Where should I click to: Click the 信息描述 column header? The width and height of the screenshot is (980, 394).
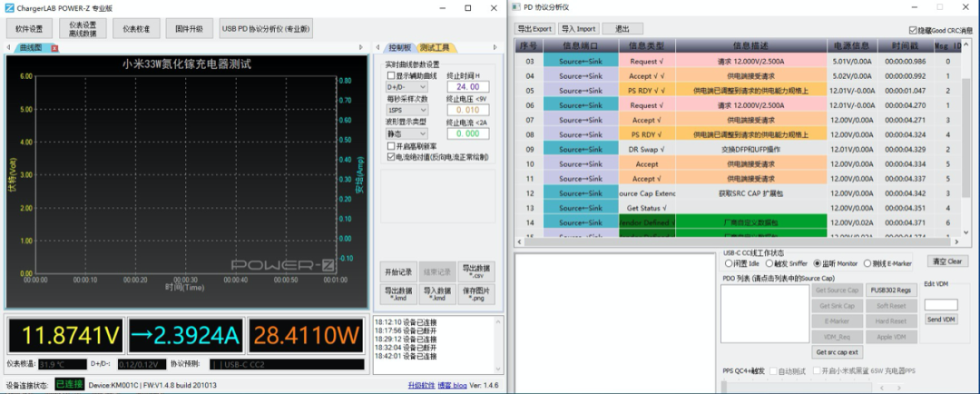pos(750,45)
